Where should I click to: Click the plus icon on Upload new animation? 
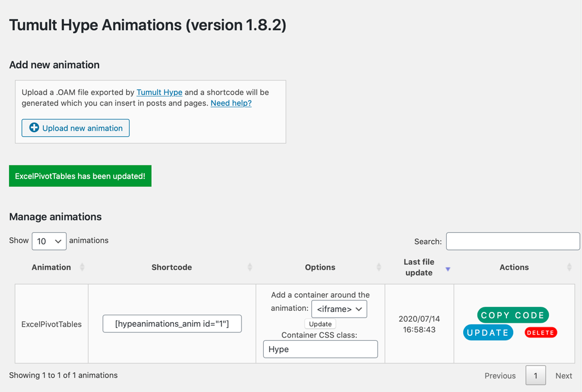[x=33, y=128]
